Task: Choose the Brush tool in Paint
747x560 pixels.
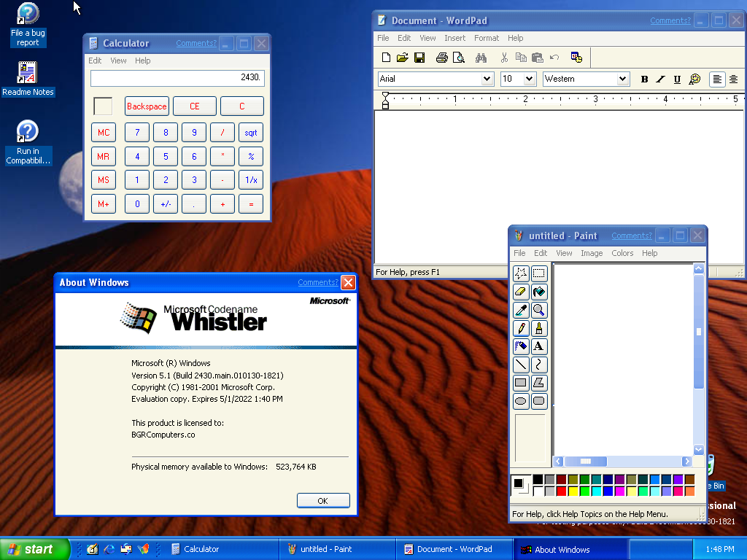Action: (539, 328)
